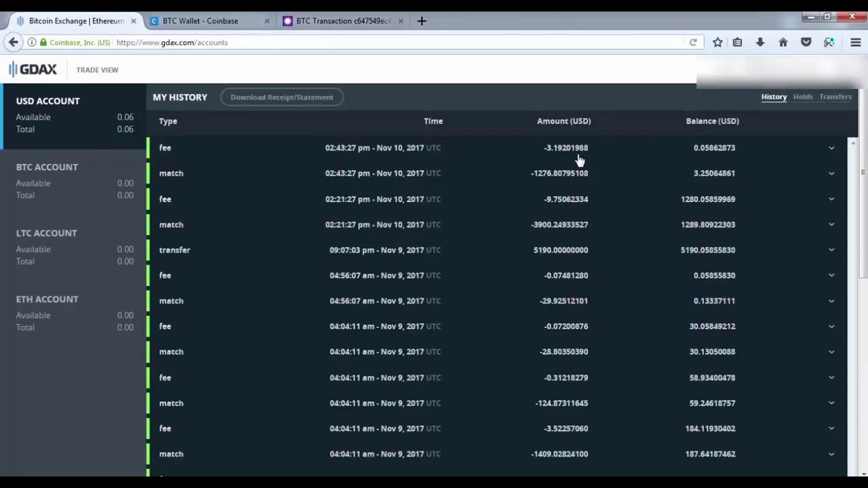The width and height of the screenshot is (868, 488).
Task: Bookmark this page with the star icon
Action: point(717,42)
